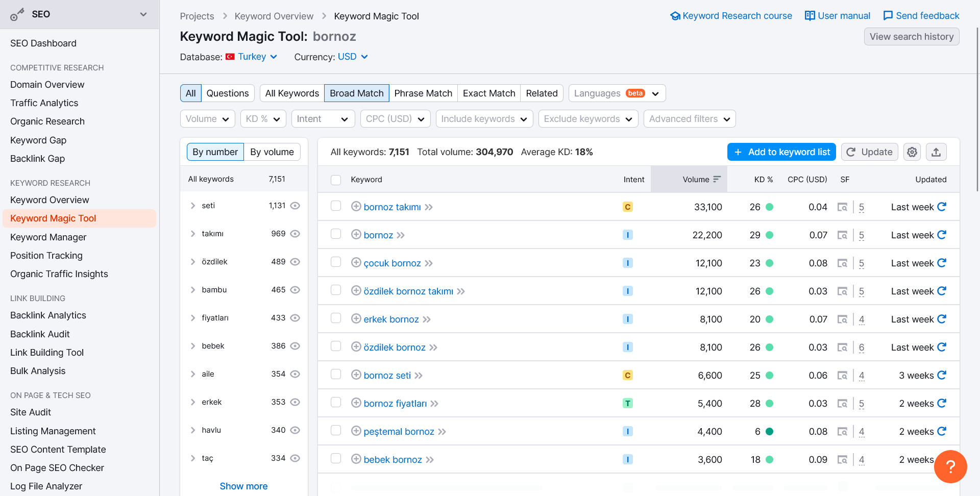Click the Add to keyword list button
Screen dimensions: 980x496
point(781,152)
